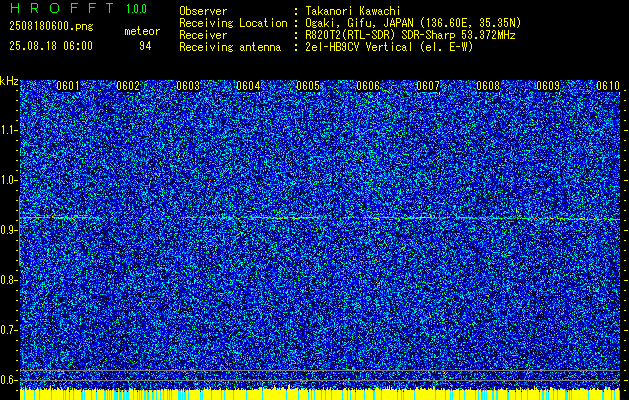
Task: Click the 0605 time marker
Action: click(308, 86)
